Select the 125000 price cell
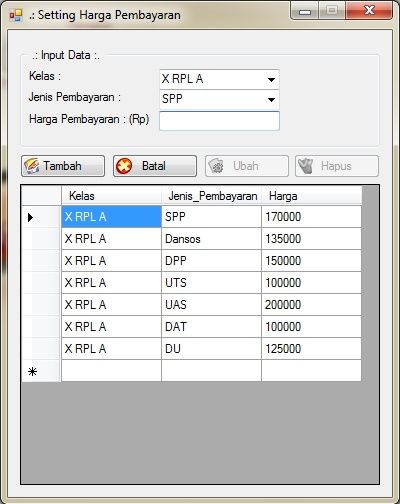This screenshot has width=400, height=504. pyautogui.click(x=312, y=349)
